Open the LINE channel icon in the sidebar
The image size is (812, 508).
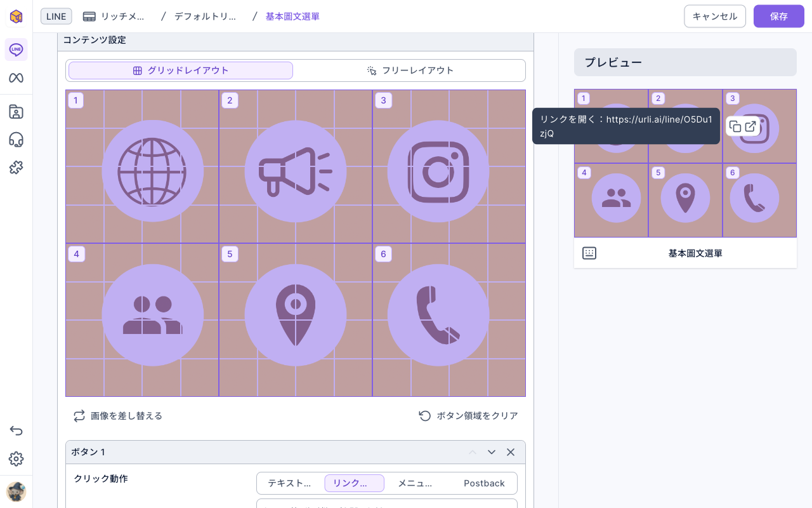click(x=16, y=50)
